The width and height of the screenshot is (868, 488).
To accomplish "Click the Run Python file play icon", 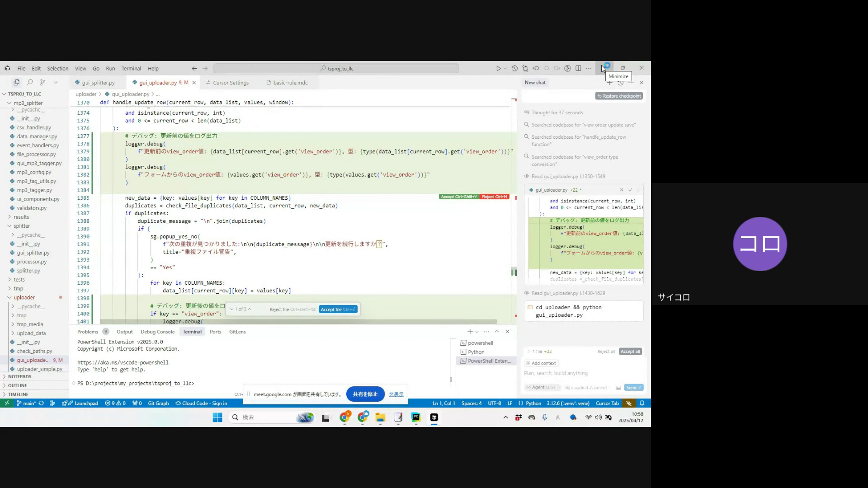I will 498,69.
